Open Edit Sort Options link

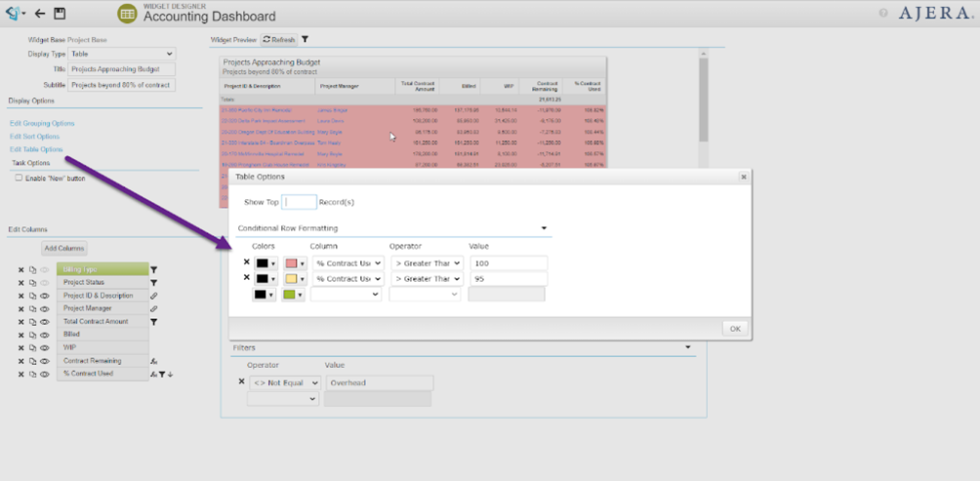[35, 137]
